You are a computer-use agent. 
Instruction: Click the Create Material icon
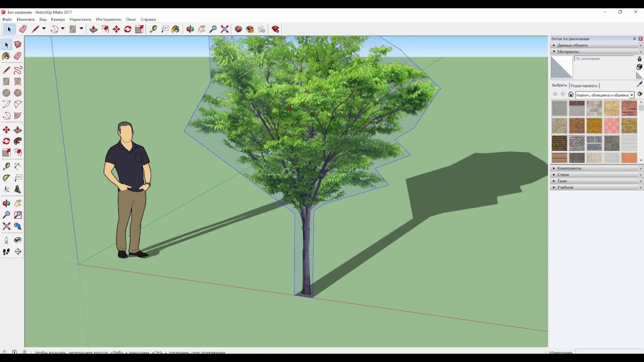pyautogui.click(x=639, y=67)
